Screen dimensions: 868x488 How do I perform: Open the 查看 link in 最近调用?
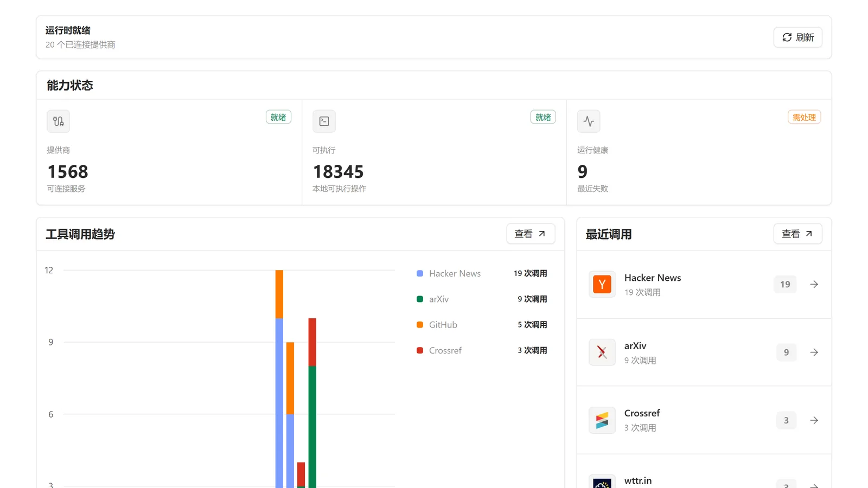pos(797,234)
